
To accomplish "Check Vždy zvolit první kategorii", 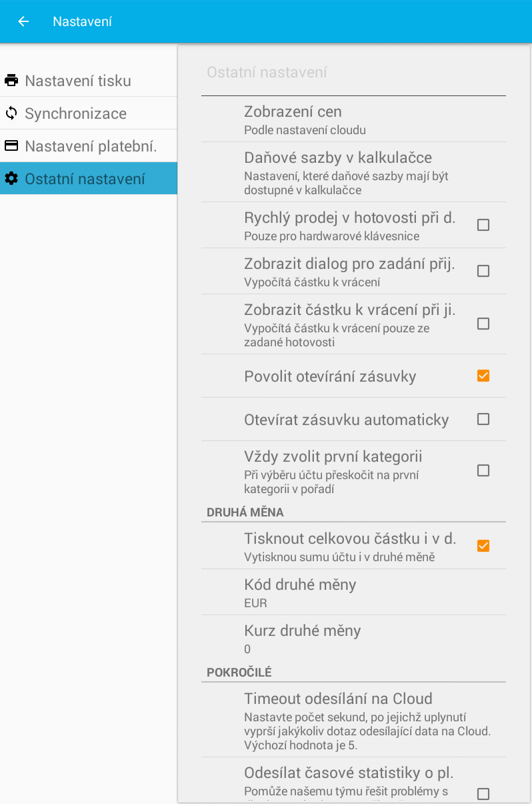I will [483, 470].
